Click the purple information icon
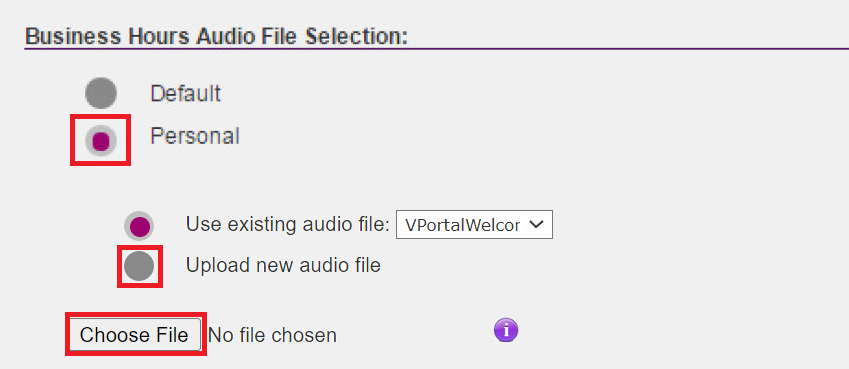Viewport: 849px width, 369px height. tap(506, 330)
